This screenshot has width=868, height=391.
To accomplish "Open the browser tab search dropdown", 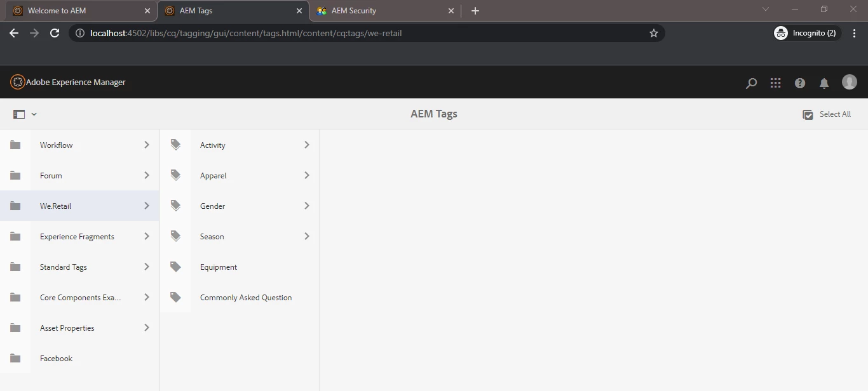I will tap(766, 10).
